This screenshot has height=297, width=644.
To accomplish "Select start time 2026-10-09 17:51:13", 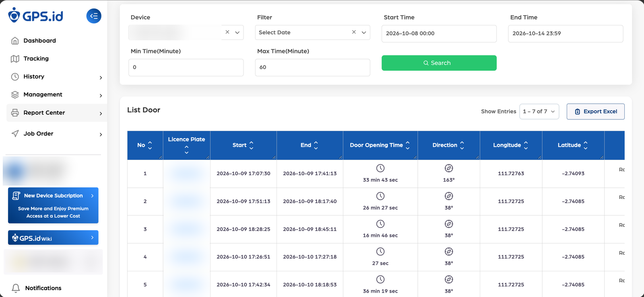I will tap(244, 201).
